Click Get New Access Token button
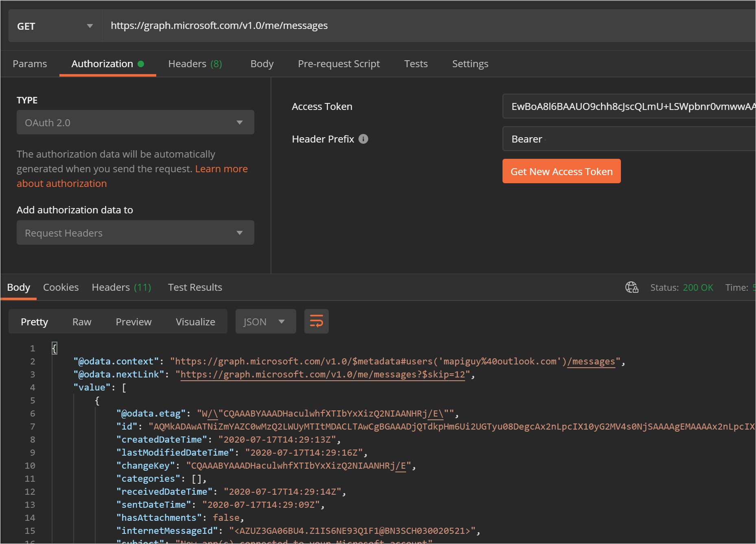The height and width of the screenshot is (544, 756). 562,171
